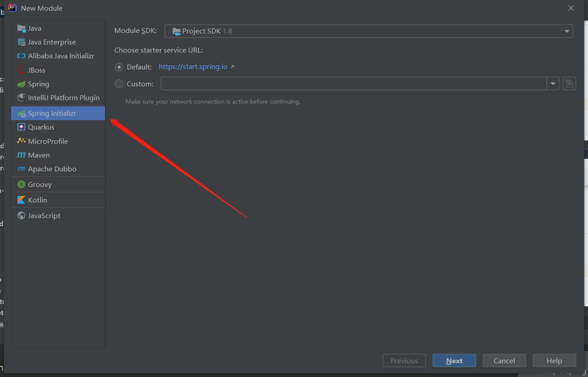Click the Quarkus icon
The height and width of the screenshot is (377, 588).
21,127
